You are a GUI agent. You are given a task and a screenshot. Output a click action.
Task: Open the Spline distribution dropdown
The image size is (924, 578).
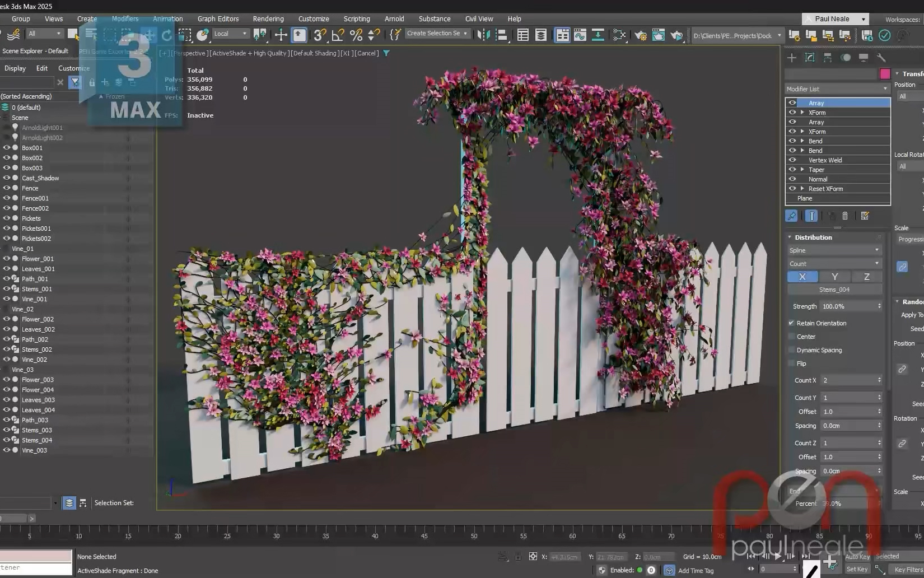pos(834,250)
